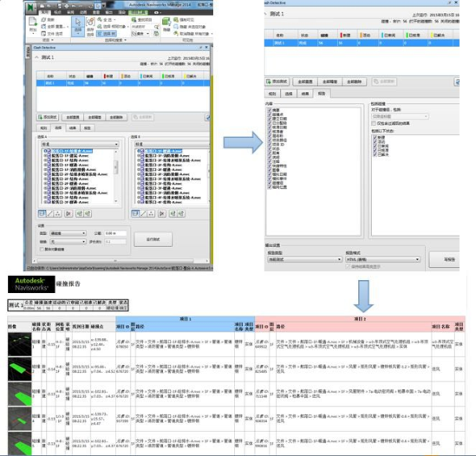Click self-intersect icon under Selection B
This screenshot has width=476, height=456.
click(x=162, y=214)
